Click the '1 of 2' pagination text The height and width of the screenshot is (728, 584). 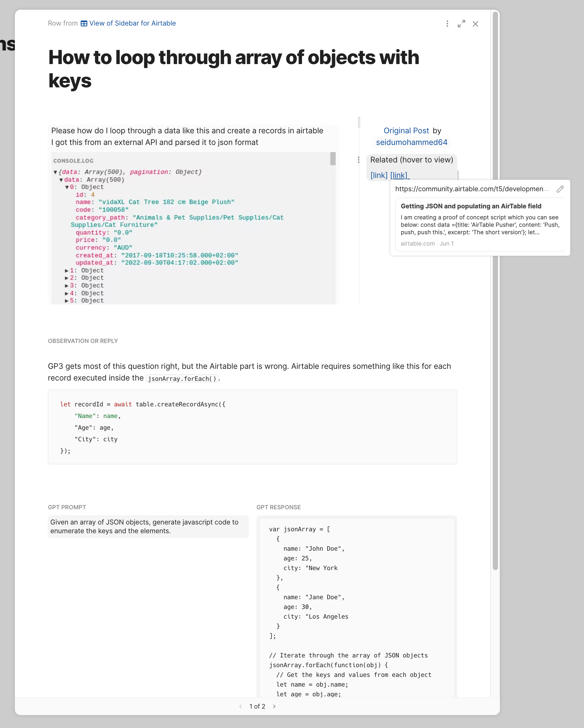(x=257, y=706)
